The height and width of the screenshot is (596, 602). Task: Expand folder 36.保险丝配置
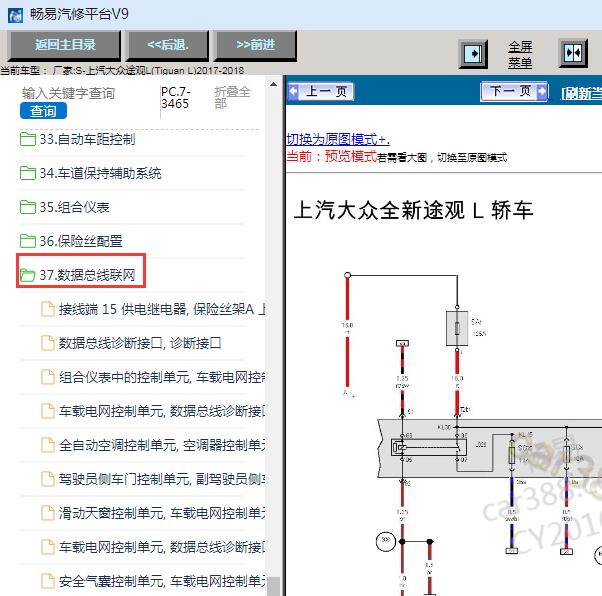click(81, 241)
